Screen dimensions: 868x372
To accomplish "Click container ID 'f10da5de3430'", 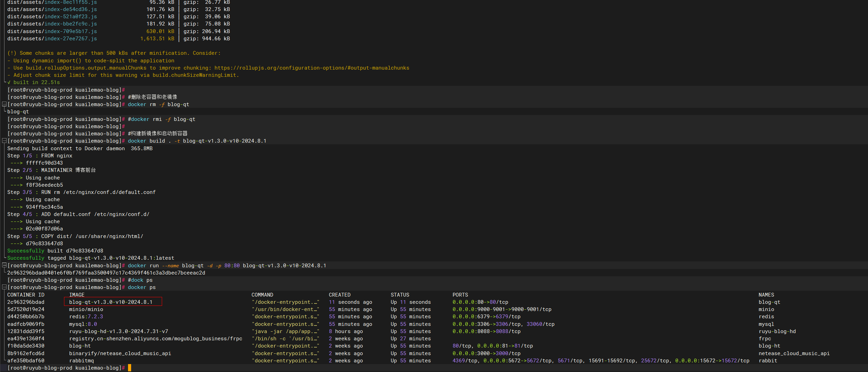I will (x=26, y=346).
